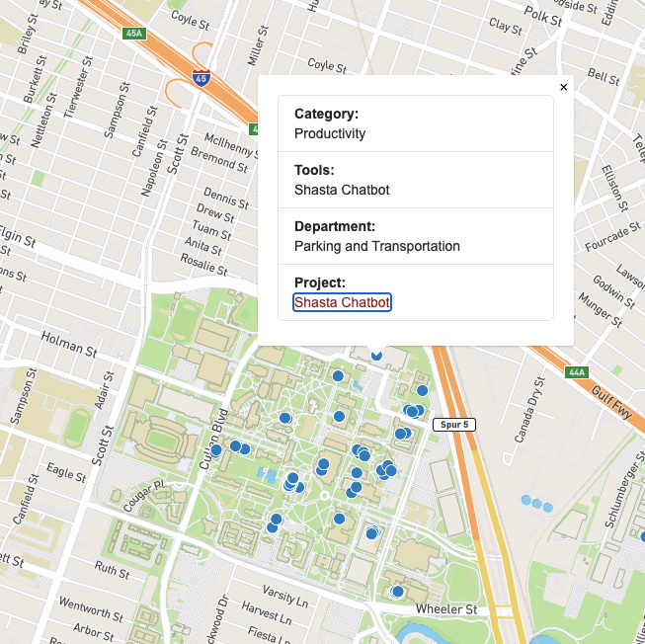645x644 pixels.
Task: Click the Rosalie St label
Action: pos(204,265)
